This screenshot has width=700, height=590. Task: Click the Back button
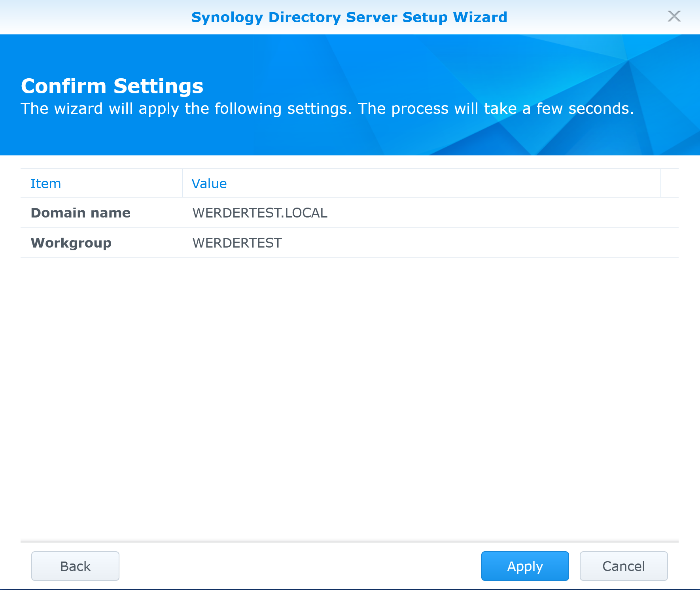click(x=75, y=566)
